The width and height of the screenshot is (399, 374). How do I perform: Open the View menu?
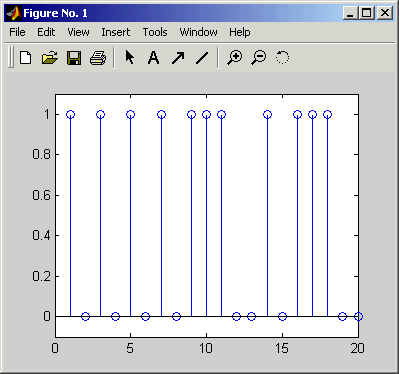(x=78, y=32)
